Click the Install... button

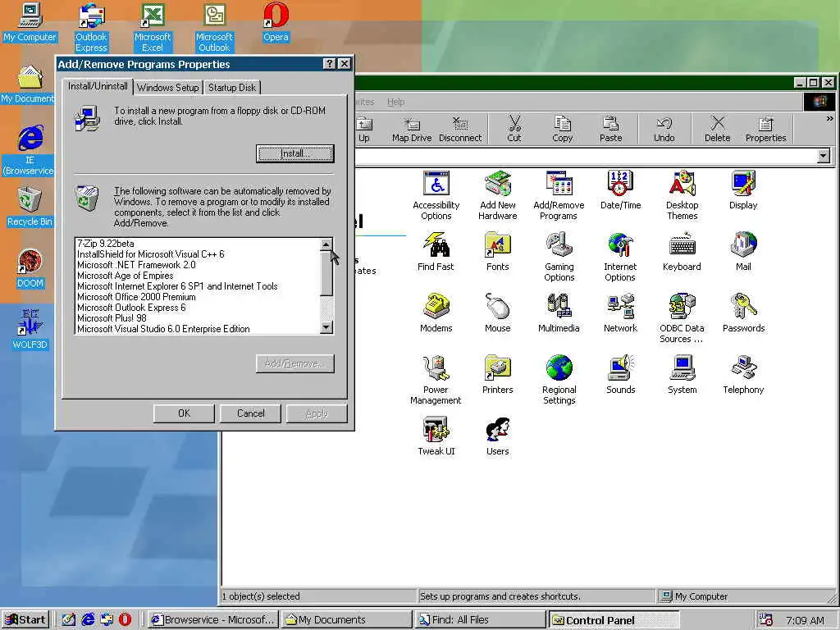(294, 153)
